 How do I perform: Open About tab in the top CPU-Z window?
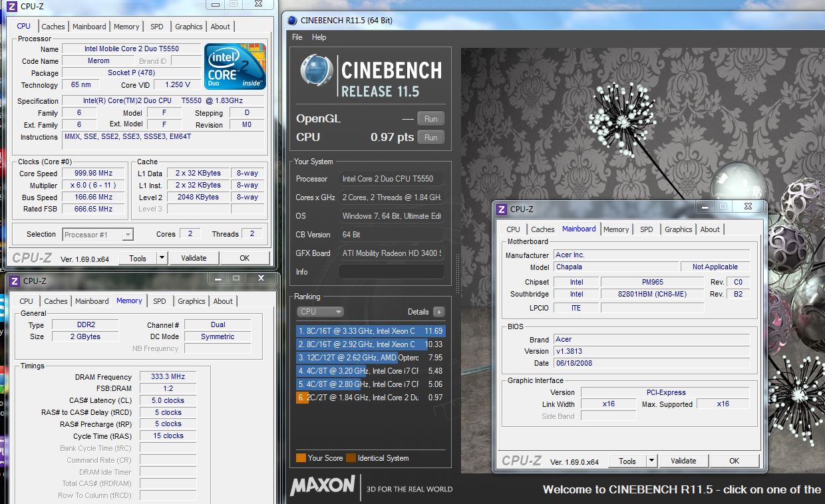(220, 27)
